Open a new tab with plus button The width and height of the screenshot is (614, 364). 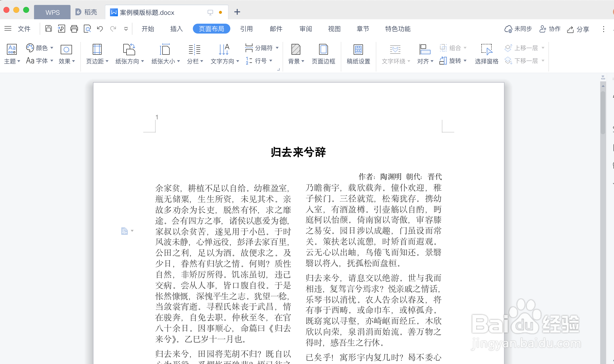(237, 12)
